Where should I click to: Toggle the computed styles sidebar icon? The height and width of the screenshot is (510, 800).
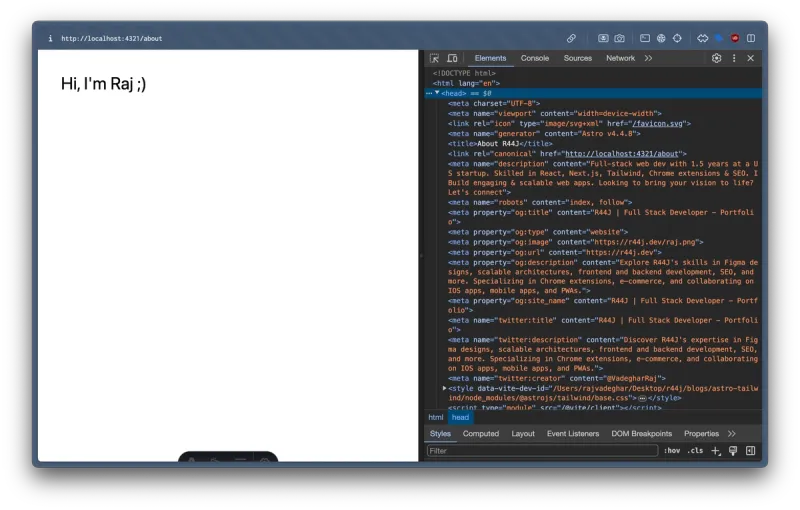pos(751,451)
